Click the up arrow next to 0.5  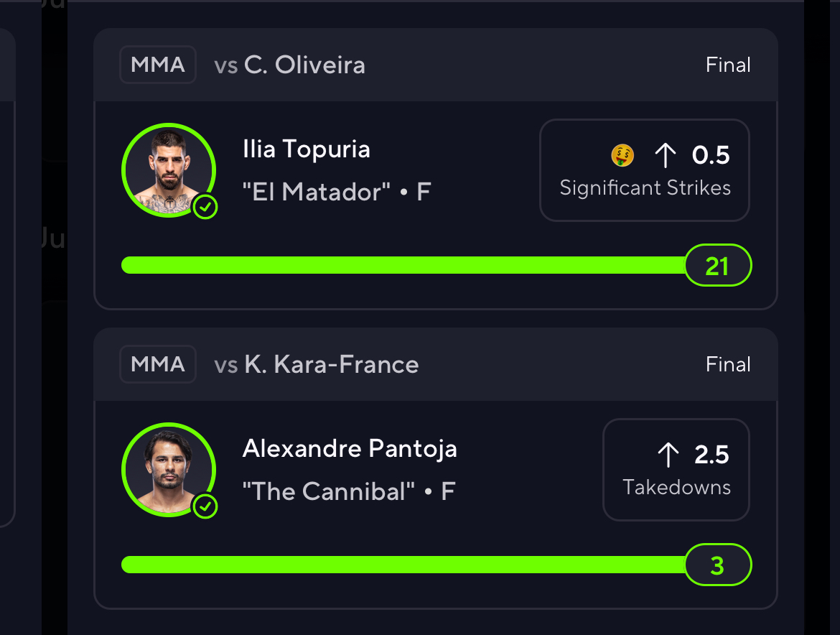click(x=666, y=155)
